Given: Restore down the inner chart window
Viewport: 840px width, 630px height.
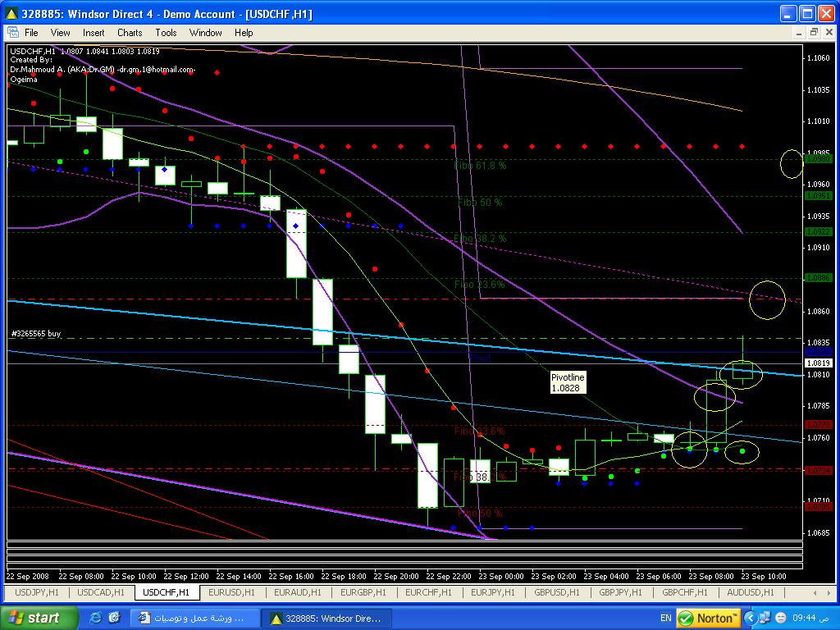Looking at the screenshot, I should coord(813,33).
